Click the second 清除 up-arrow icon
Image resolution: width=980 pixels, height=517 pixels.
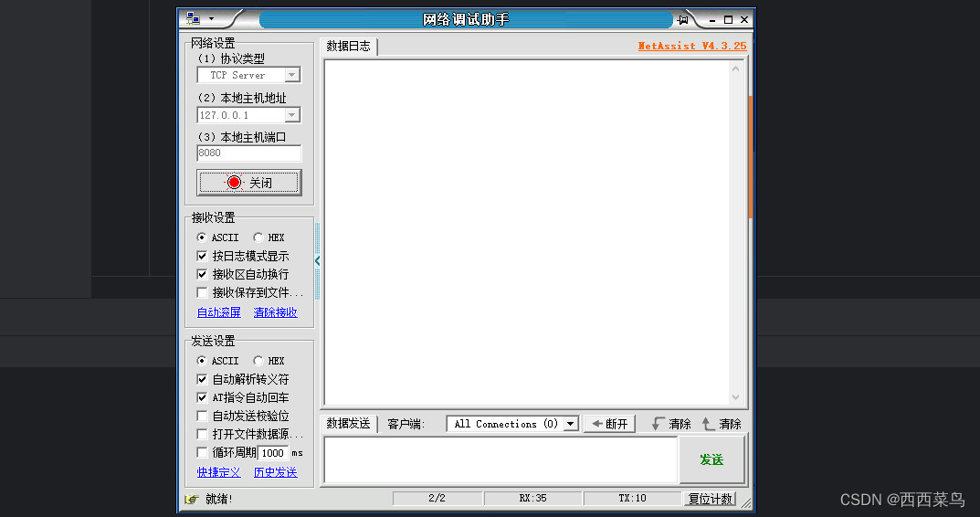[x=708, y=424]
